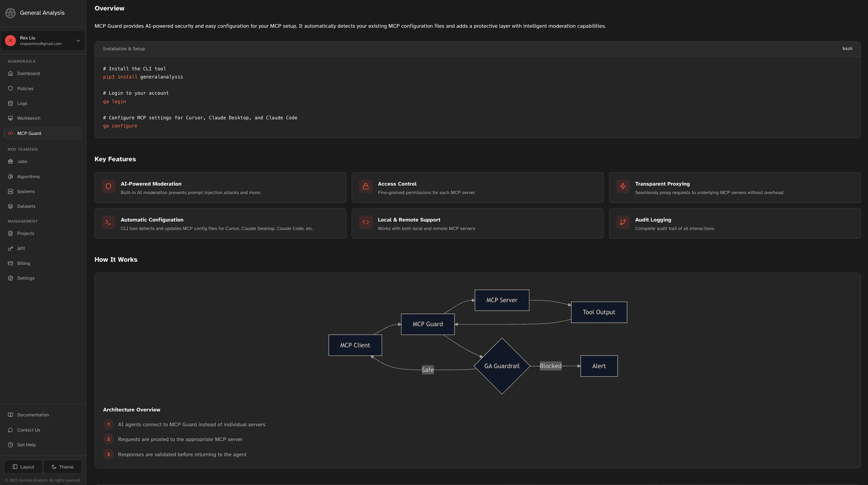
Task: Click the 'ga login' command text
Action: 114,102
